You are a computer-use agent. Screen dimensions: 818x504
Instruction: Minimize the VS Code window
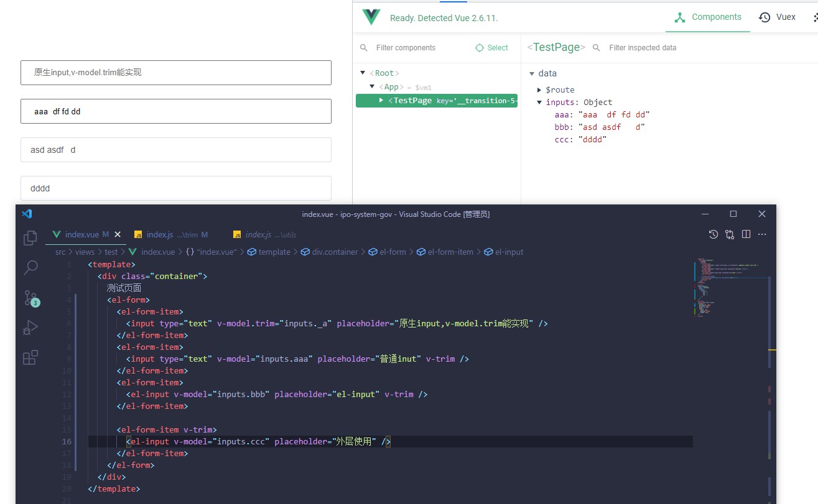(705, 214)
